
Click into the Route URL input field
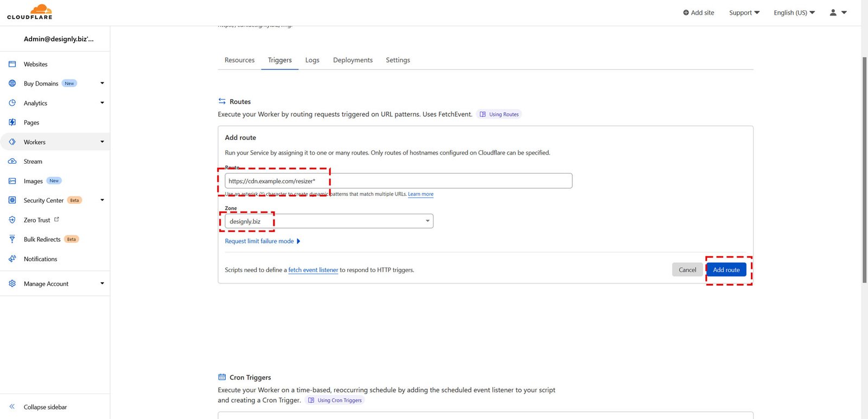tap(398, 181)
